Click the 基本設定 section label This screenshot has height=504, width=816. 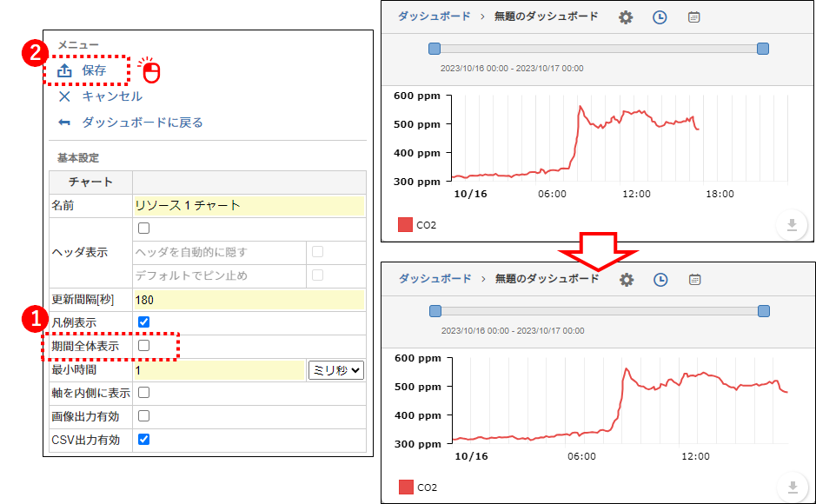pos(78,157)
